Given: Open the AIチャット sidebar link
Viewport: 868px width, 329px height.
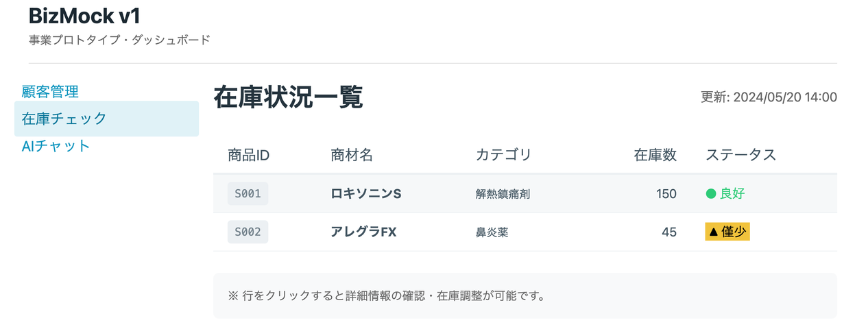Looking at the screenshot, I should pyautogui.click(x=56, y=146).
